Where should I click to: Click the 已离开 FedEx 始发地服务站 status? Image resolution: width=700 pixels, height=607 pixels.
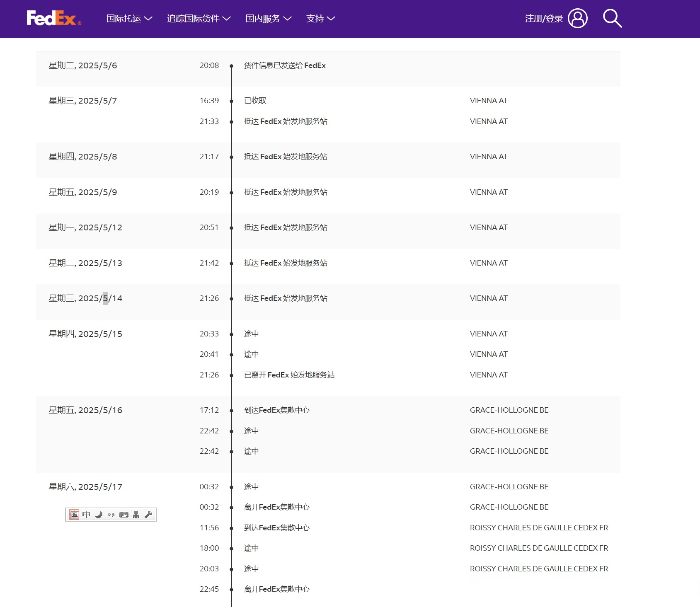289,375
